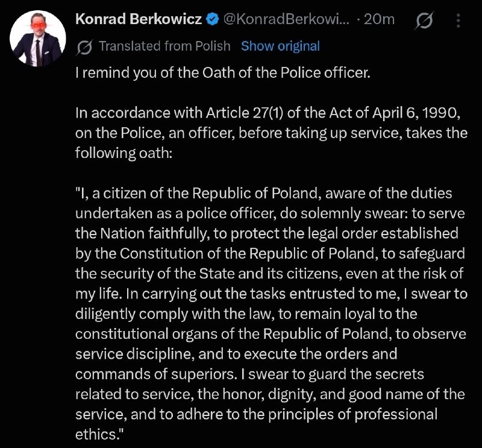Click the "Article 27(1)" text in the post
The image size is (482, 448).
pos(245,113)
